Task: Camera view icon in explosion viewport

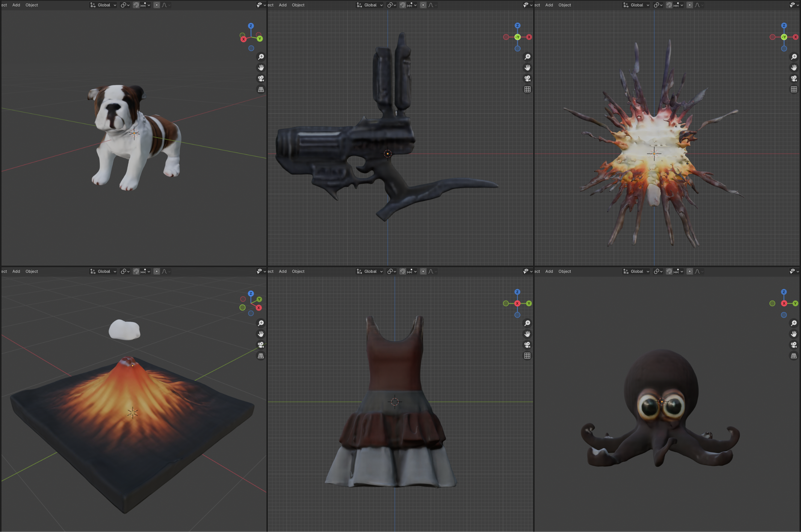Action: [794, 79]
